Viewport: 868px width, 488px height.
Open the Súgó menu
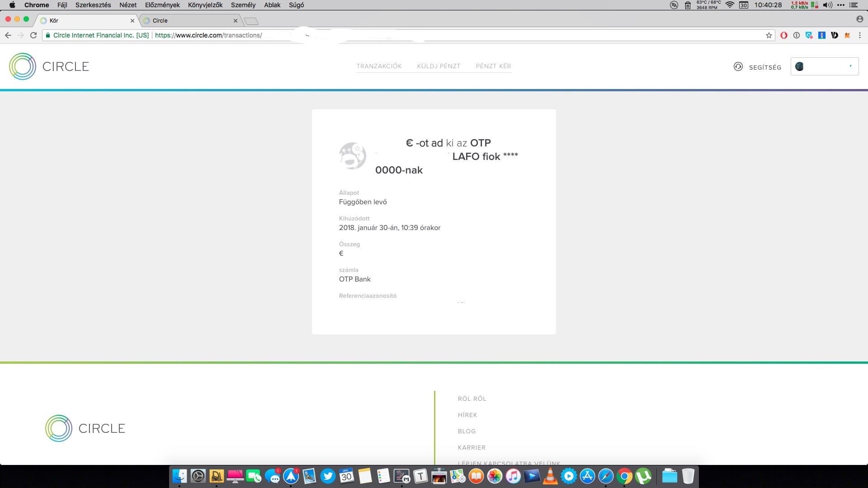297,5
